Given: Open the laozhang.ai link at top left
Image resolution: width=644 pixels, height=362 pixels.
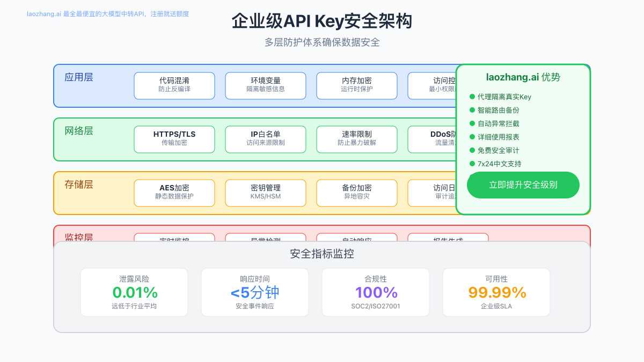Looking at the screenshot, I should (108, 14).
